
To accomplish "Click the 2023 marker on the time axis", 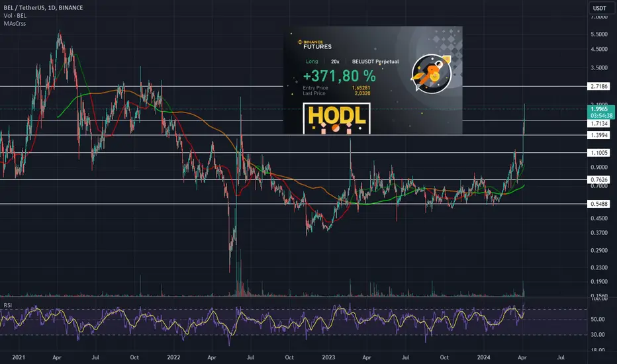I will coord(328,357).
